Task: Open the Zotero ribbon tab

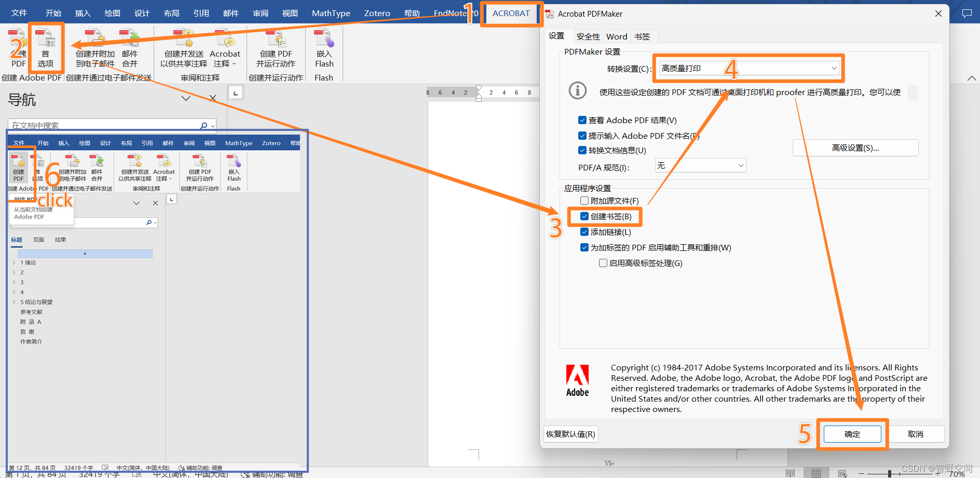Action: click(377, 14)
